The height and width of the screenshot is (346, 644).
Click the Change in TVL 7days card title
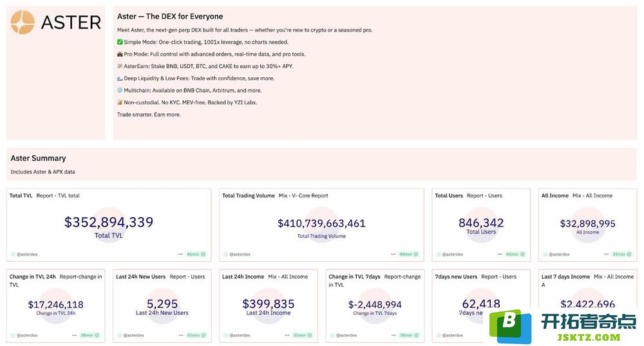click(x=354, y=277)
